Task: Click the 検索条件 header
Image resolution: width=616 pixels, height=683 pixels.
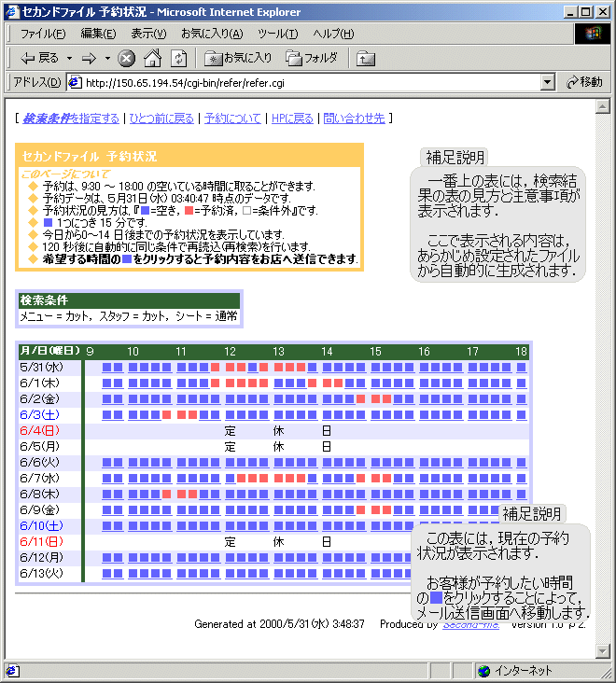Action: [x=130, y=300]
